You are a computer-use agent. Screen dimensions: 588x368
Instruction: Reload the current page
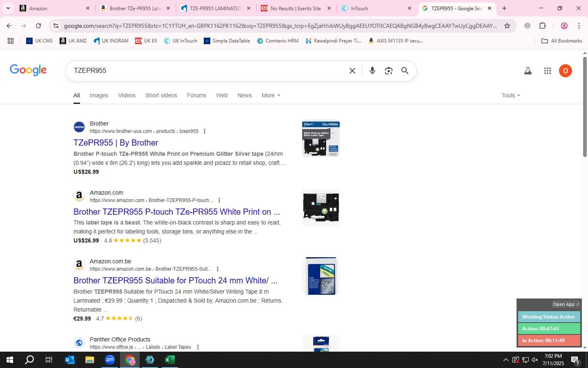click(38, 26)
